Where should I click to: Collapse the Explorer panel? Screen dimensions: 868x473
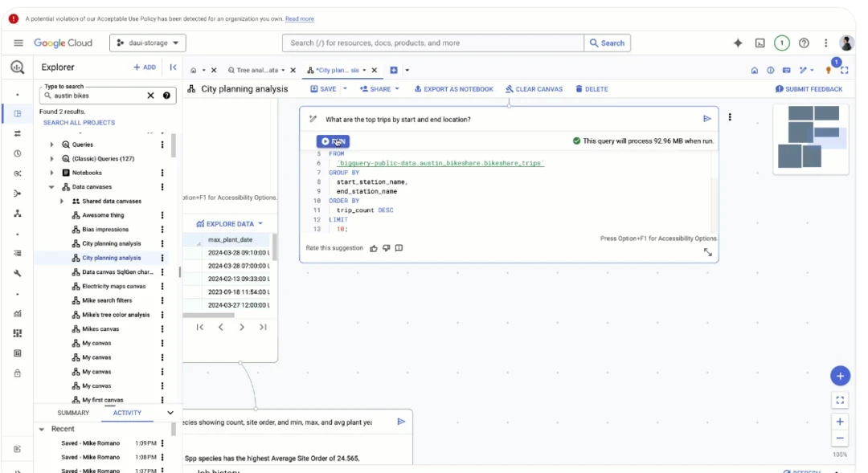[173, 67]
